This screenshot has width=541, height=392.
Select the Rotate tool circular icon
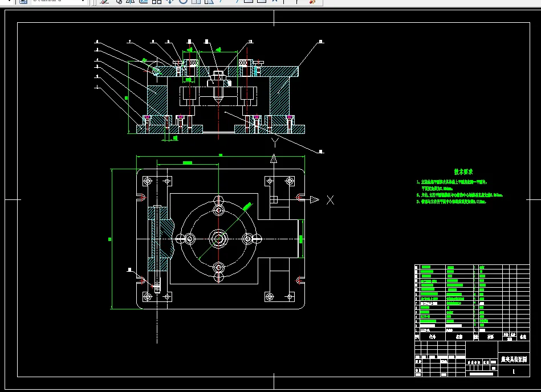[x=183, y=1]
